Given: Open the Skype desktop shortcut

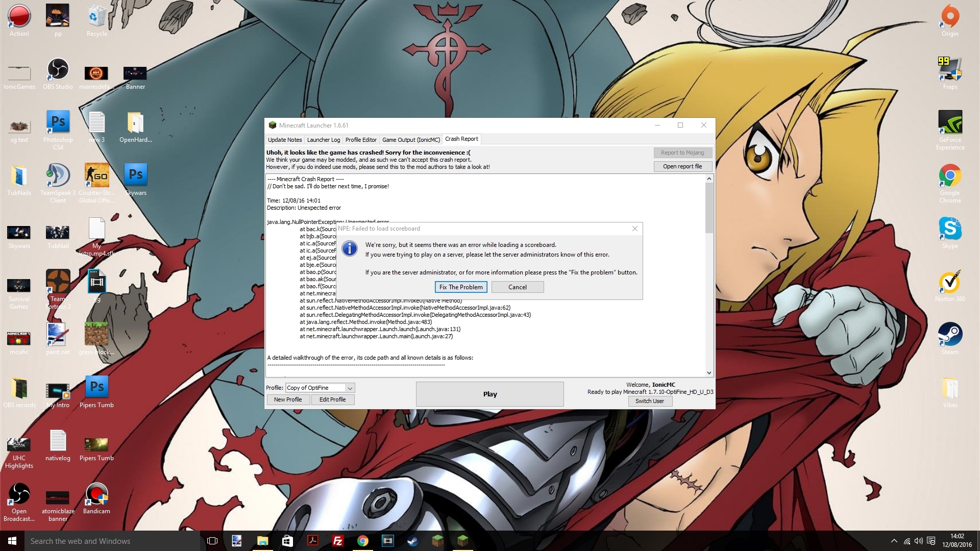Looking at the screenshot, I should click(x=950, y=230).
